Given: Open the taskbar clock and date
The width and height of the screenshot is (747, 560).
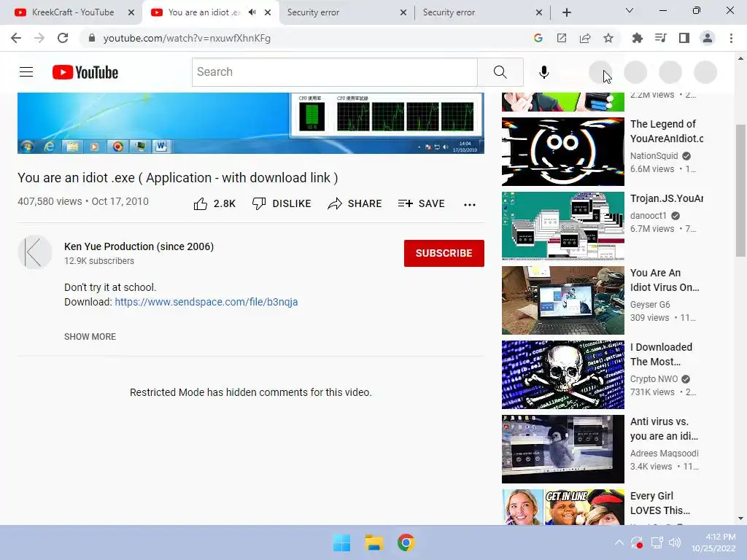Looking at the screenshot, I should [x=713, y=542].
